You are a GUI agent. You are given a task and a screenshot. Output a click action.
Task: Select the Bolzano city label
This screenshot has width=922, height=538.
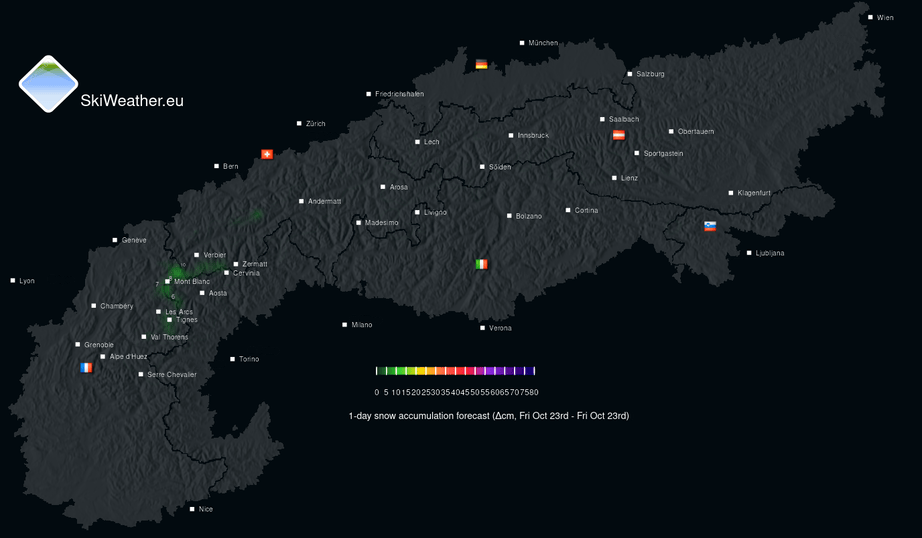[529, 216]
